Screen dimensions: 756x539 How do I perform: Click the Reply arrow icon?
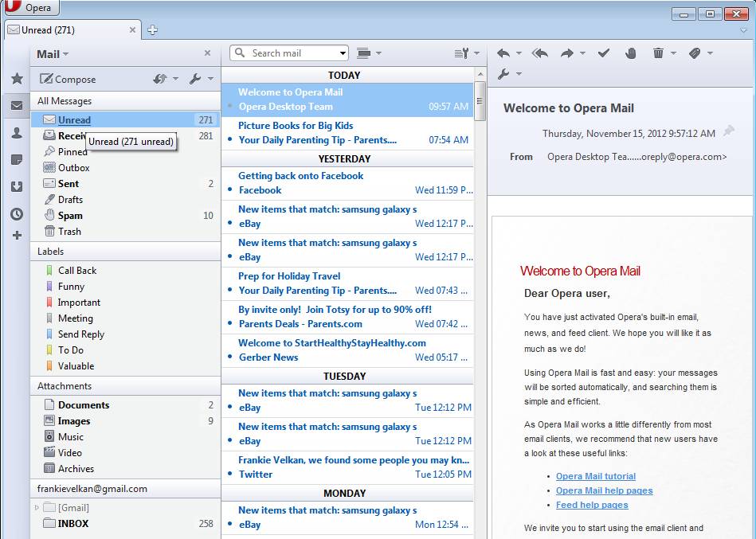pos(503,53)
